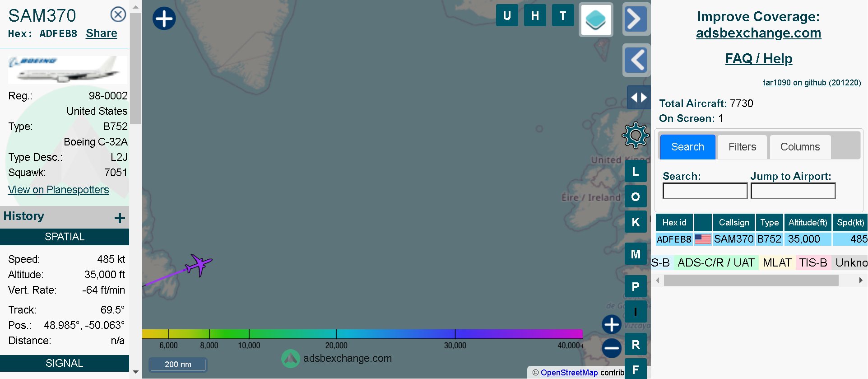The image size is (868, 379).
Task: Click the 35,000 altitude table cell
Action: [x=808, y=239]
